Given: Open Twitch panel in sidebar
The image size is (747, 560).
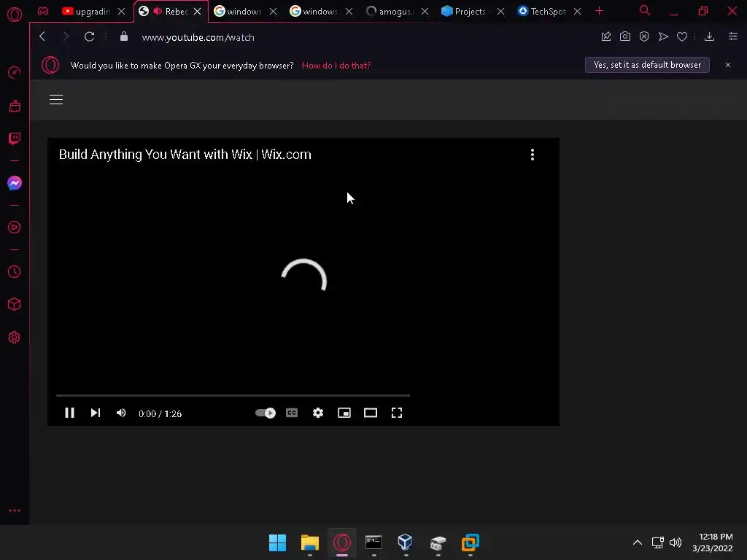Looking at the screenshot, I should pyautogui.click(x=15, y=139).
